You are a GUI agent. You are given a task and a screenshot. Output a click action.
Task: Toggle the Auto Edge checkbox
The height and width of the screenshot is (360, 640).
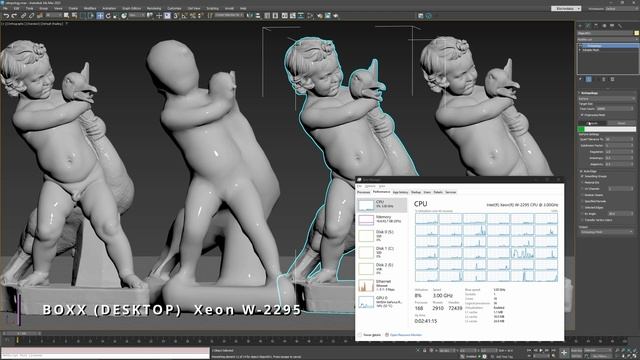coord(581,171)
